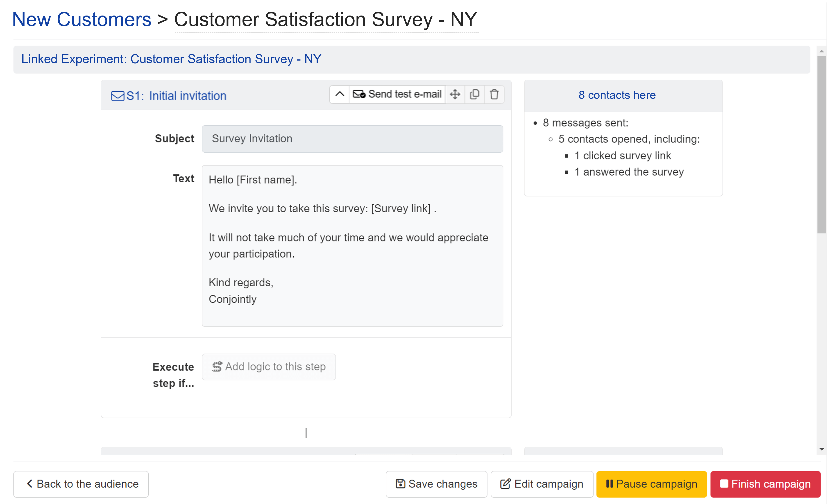Click Edit campaign button
This screenshot has width=827, height=504.
(542, 484)
